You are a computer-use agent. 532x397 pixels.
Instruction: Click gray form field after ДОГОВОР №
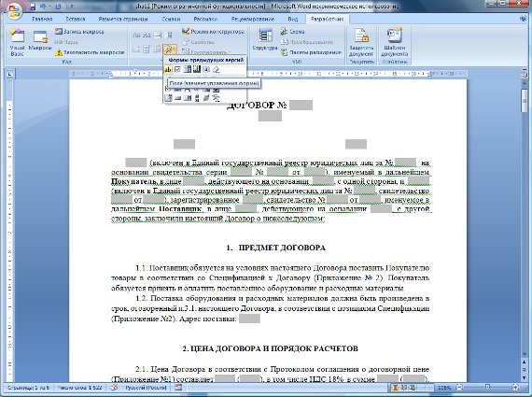click(301, 105)
